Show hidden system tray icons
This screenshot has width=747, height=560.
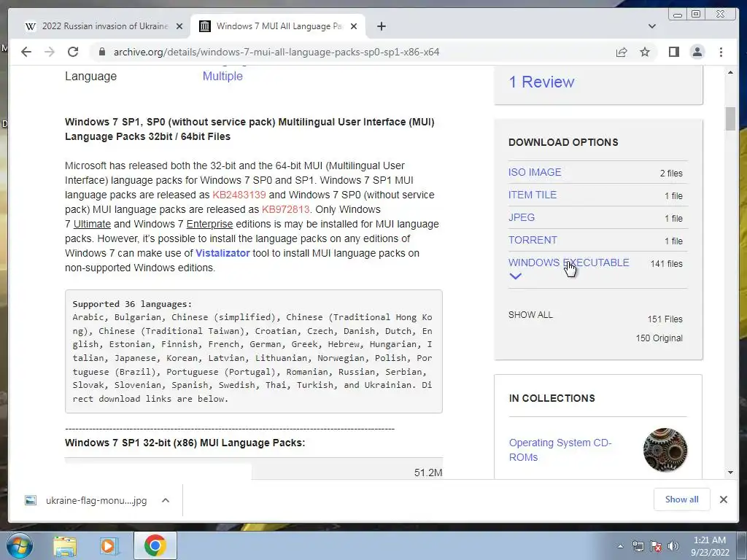click(620, 546)
